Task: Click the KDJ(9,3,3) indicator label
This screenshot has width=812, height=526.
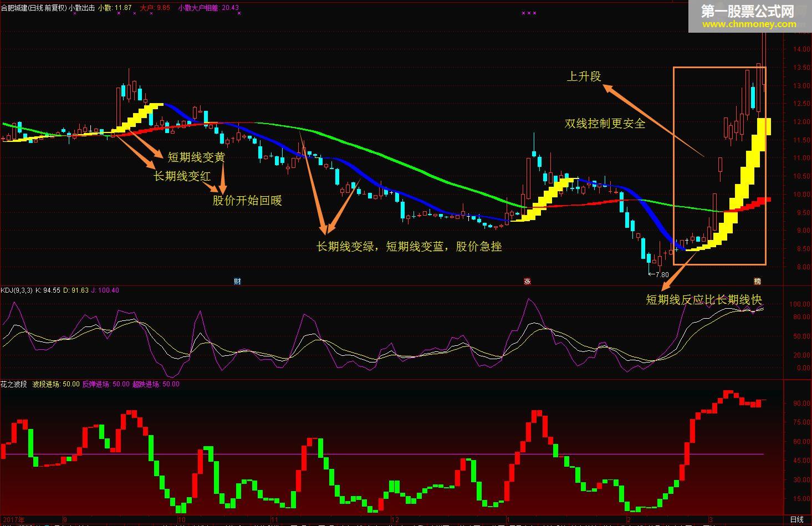Action: (17, 290)
